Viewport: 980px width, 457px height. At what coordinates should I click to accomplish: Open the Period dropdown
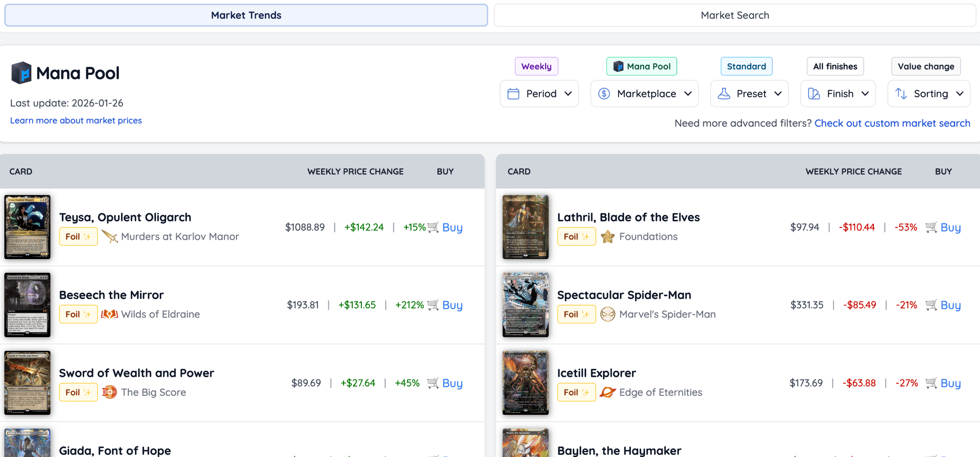[x=539, y=94]
